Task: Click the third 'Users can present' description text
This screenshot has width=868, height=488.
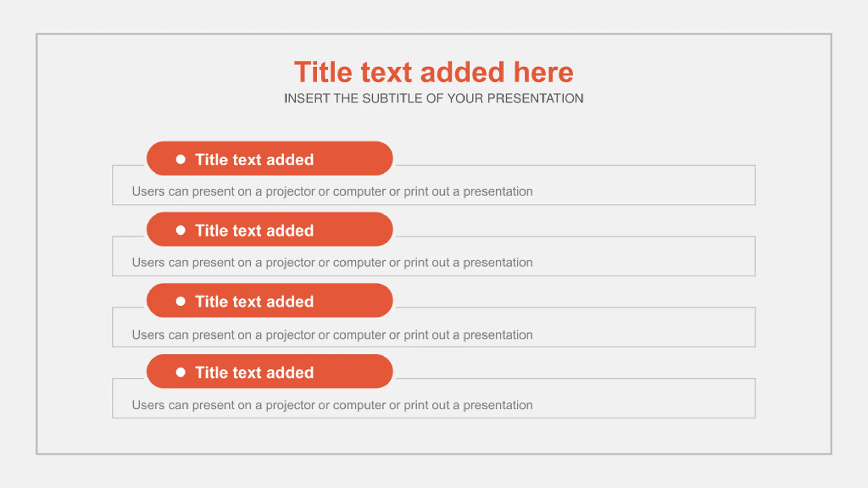Action: [x=332, y=335]
